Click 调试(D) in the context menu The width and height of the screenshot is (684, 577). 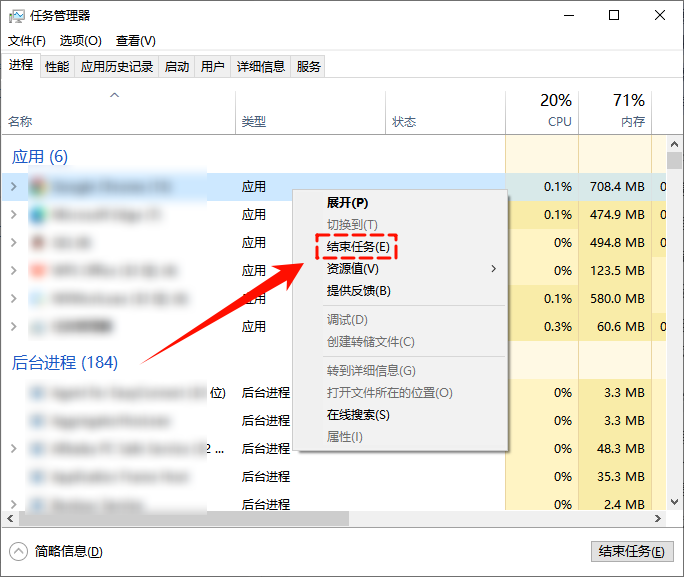[400, 320]
